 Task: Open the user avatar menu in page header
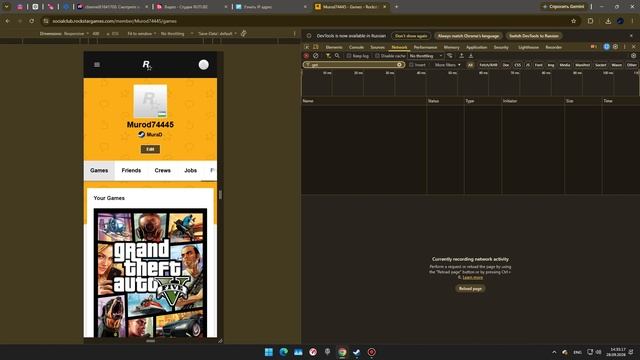pos(204,64)
